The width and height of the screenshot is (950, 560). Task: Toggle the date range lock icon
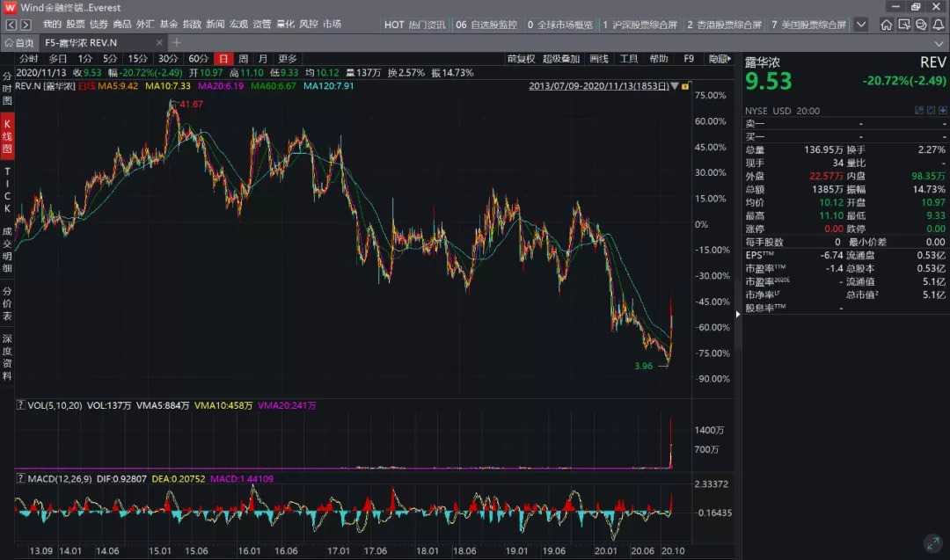[x=685, y=86]
